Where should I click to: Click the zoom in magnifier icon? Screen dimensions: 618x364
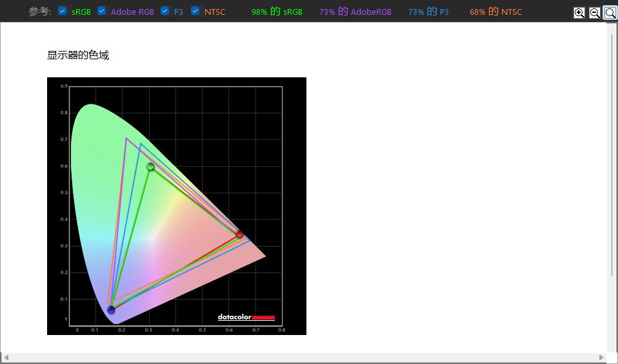coord(579,12)
